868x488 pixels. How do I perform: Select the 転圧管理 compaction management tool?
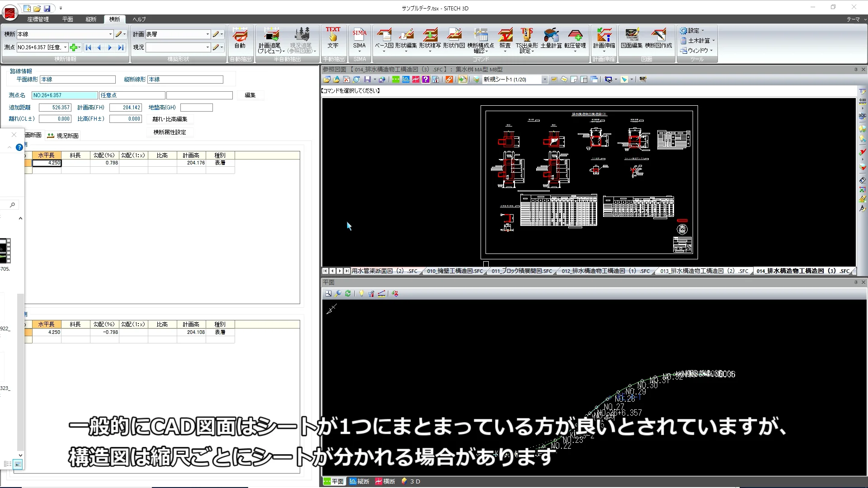[x=576, y=40]
